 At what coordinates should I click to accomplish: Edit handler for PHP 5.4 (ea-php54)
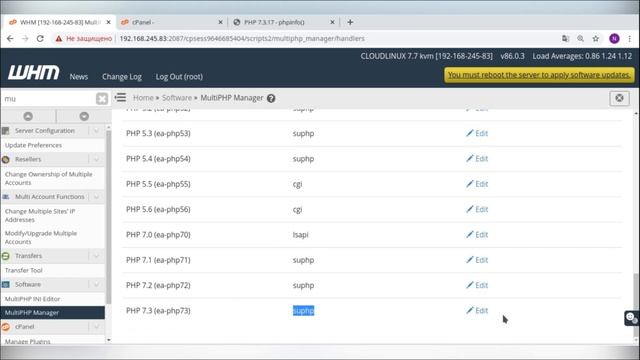click(x=477, y=159)
